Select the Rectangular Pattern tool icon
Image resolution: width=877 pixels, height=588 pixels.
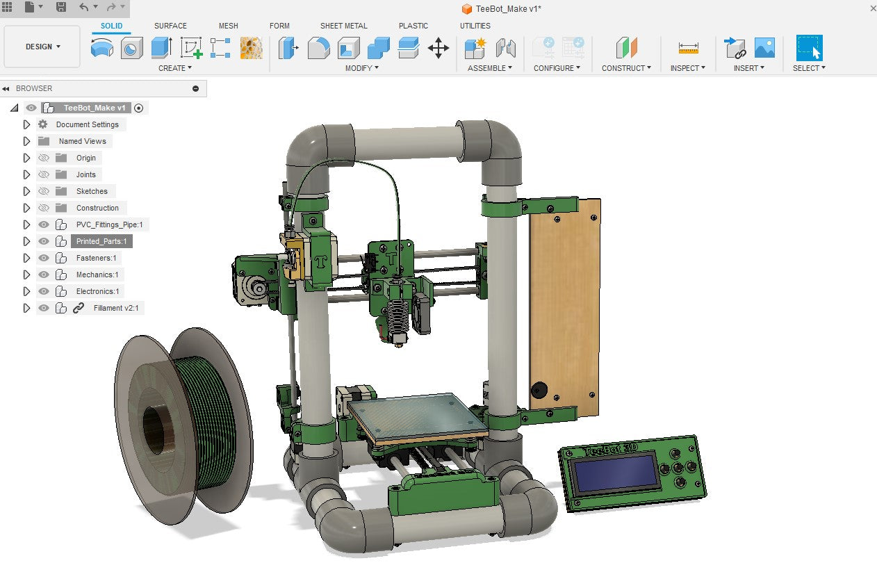tap(220, 48)
